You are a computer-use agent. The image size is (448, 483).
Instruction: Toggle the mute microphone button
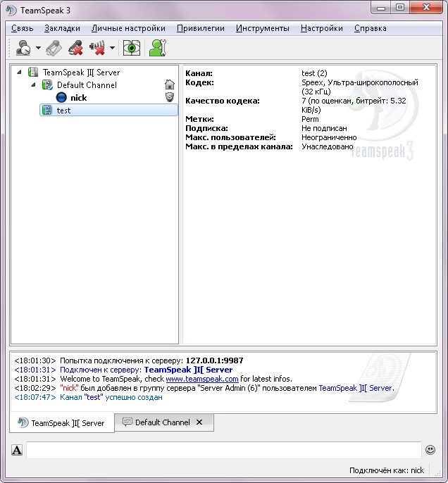75,48
